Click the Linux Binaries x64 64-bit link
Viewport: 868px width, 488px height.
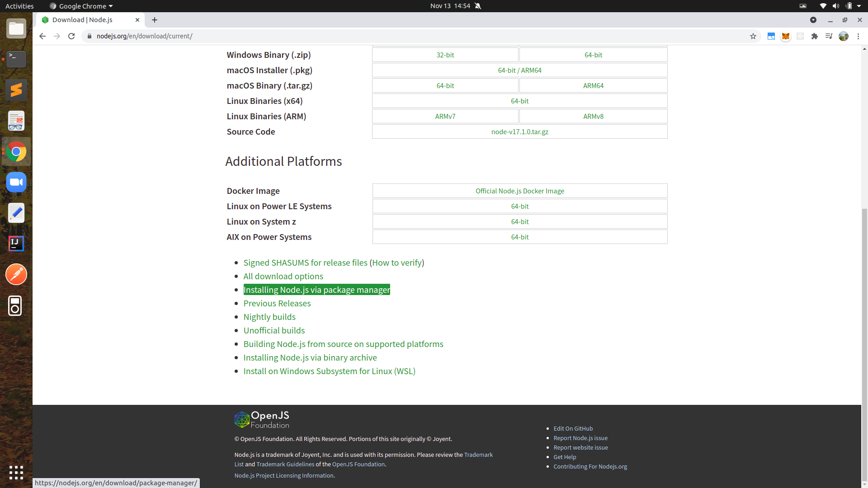pos(519,101)
